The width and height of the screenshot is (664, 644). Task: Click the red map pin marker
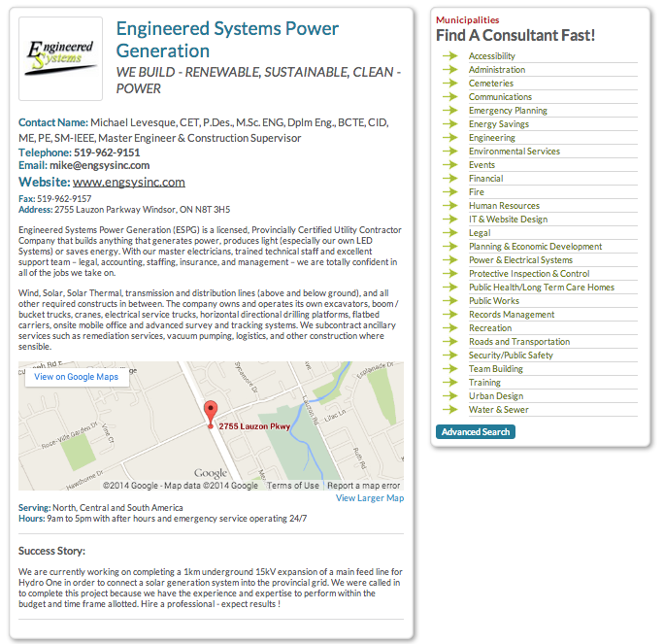coord(211,415)
